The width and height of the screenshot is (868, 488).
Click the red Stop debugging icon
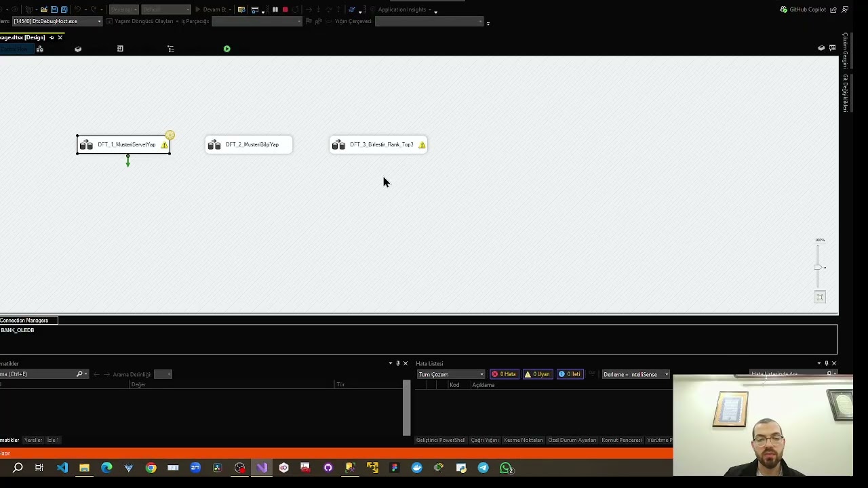coord(285,9)
